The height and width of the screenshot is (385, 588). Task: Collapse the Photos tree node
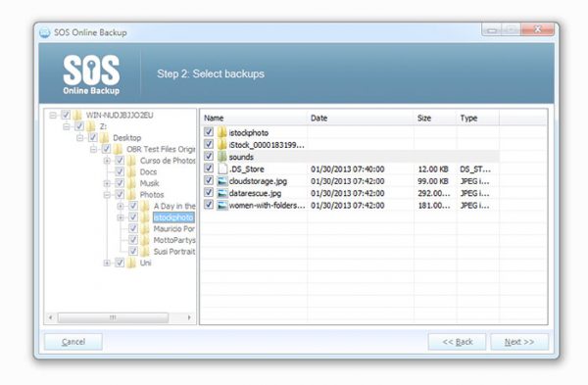pos(107,195)
